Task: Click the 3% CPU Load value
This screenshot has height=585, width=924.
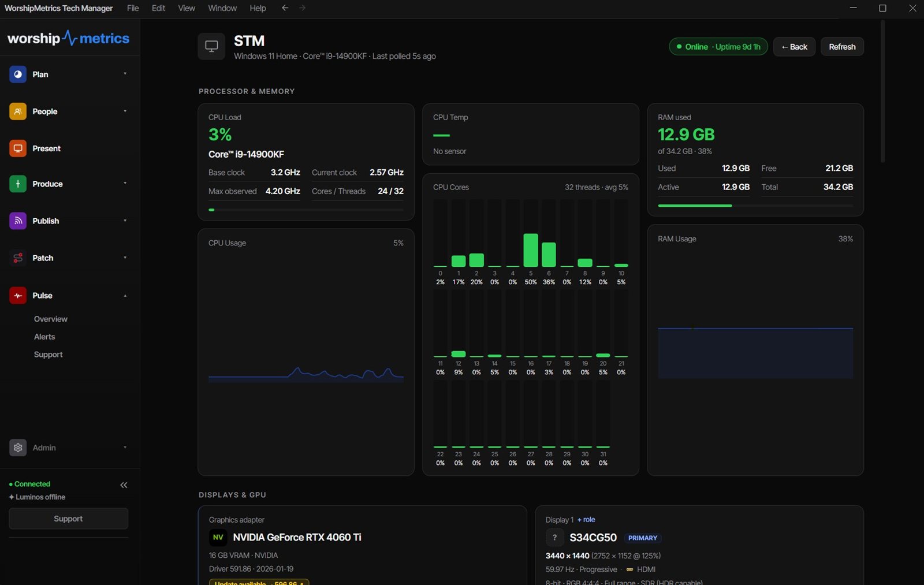Action: 220,135
